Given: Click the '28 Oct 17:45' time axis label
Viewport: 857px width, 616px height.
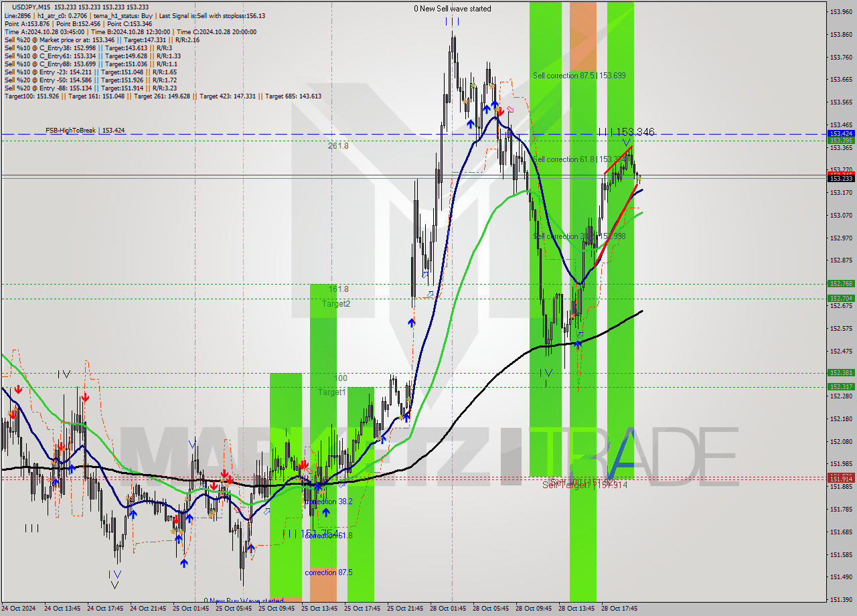Looking at the screenshot, I should (619, 609).
